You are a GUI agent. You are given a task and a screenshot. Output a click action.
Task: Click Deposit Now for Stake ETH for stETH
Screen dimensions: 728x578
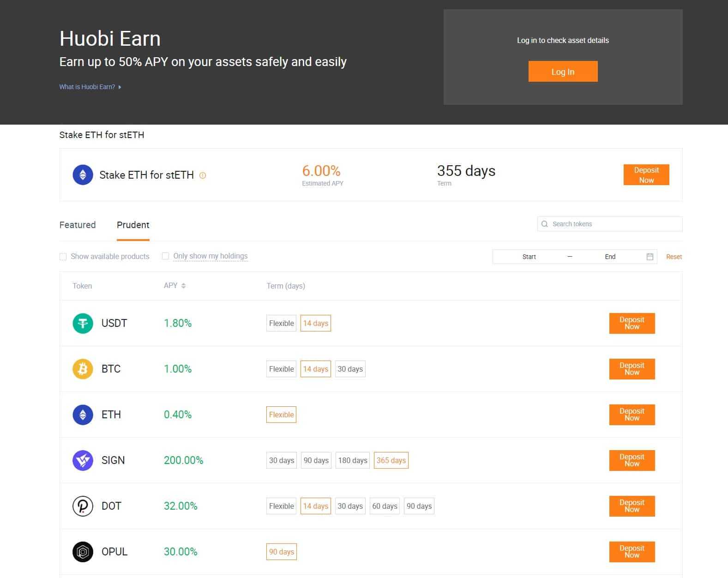coord(646,175)
